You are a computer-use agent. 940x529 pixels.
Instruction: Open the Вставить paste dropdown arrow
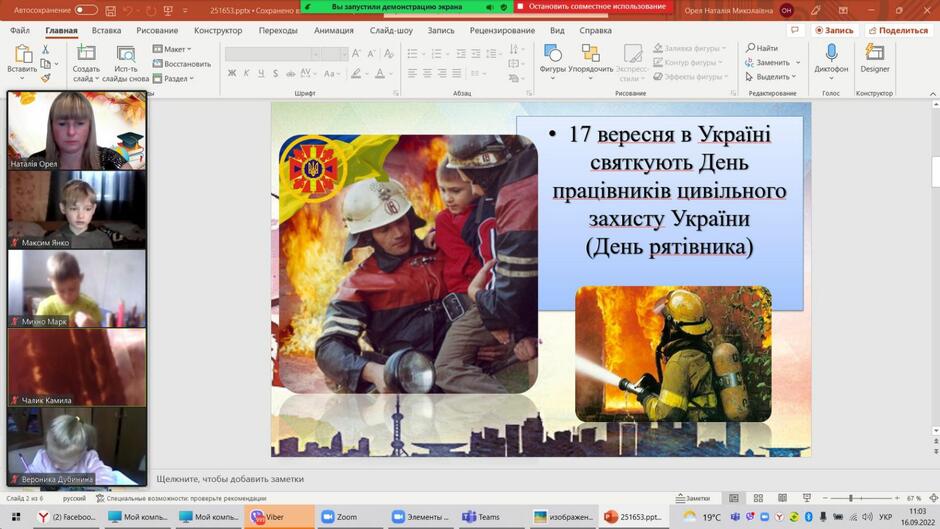pos(22,78)
